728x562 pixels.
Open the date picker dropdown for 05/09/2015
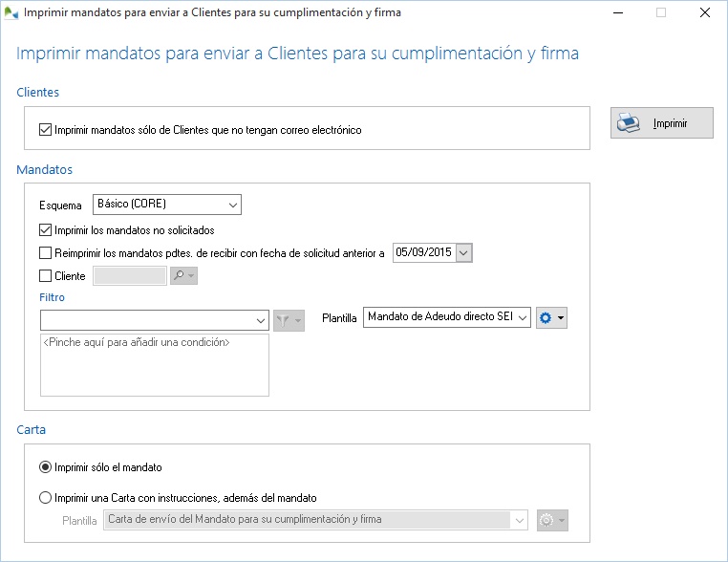click(463, 252)
